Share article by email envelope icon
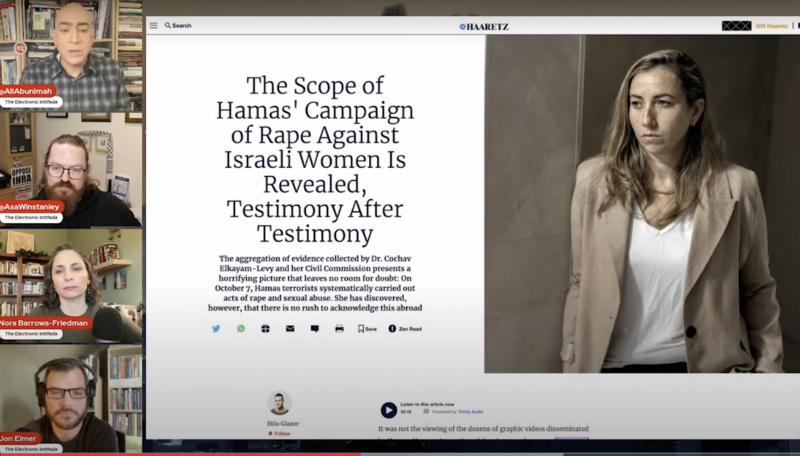 (290, 328)
